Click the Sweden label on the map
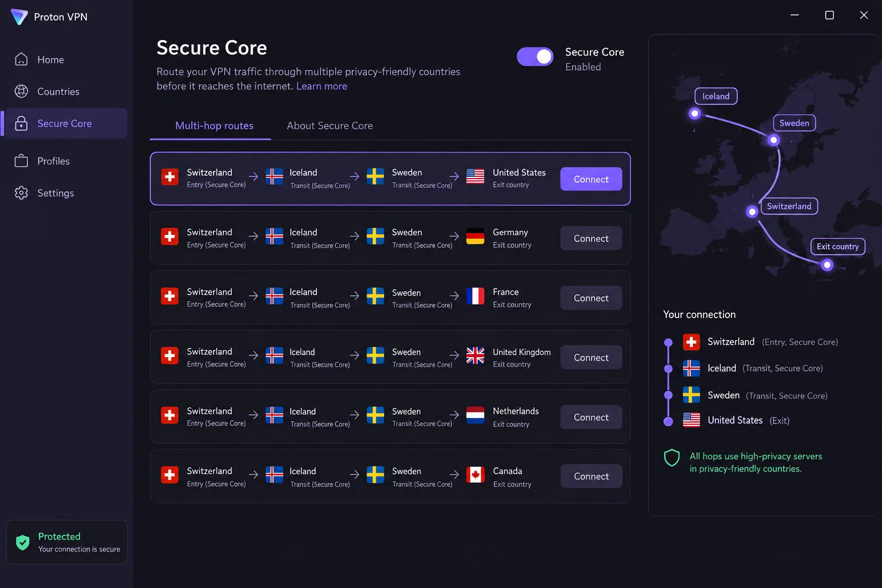Screen dimensions: 882x588 pyautogui.click(x=794, y=123)
